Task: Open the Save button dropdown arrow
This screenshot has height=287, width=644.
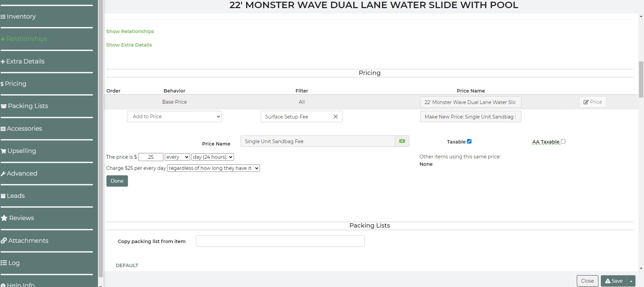Action: [x=631, y=281]
